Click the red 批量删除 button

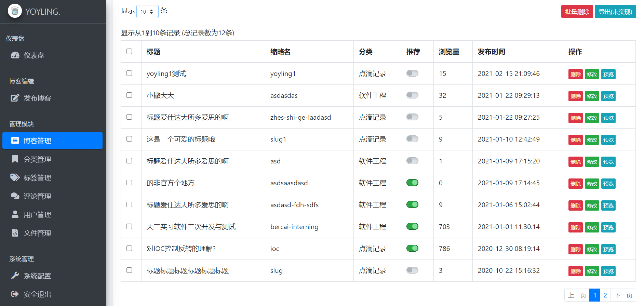coord(577,12)
